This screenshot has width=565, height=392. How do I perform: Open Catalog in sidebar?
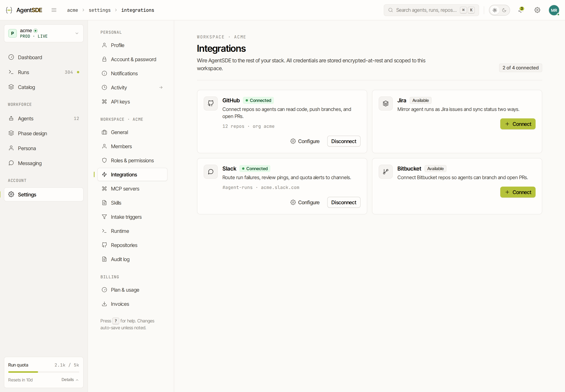pyautogui.click(x=44, y=87)
